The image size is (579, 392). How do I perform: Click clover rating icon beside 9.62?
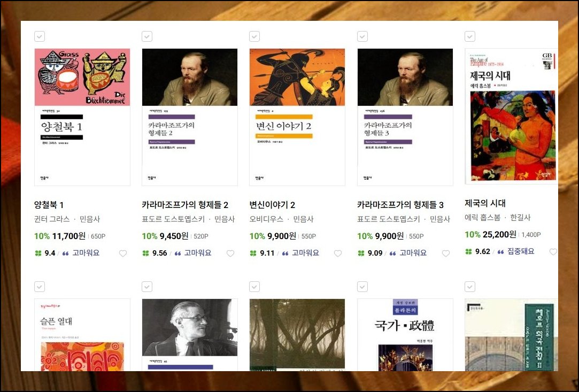tap(468, 251)
